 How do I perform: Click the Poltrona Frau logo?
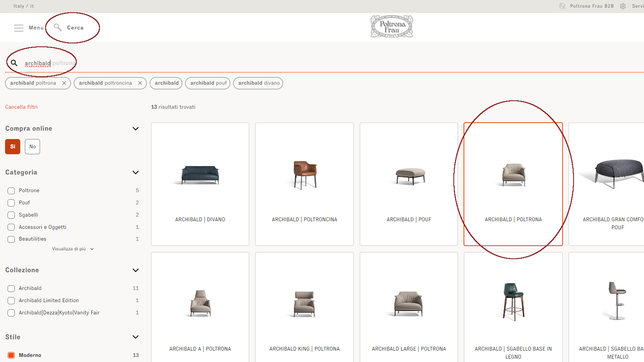[x=391, y=27]
